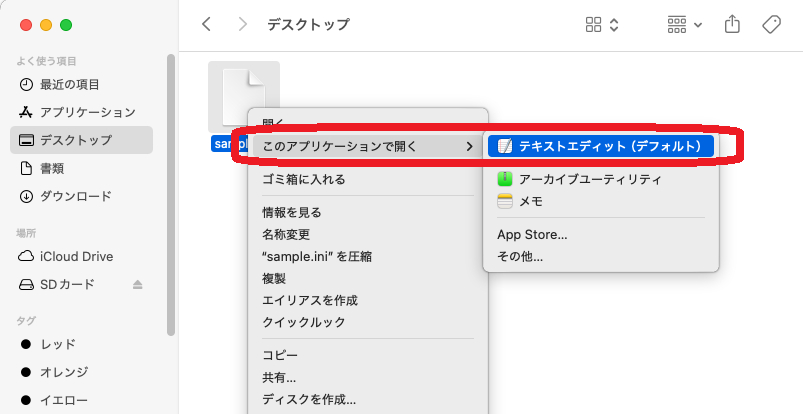Click the sidebar vertical scrollbar
This screenshot has width=803, height=414.
[171, 195]
